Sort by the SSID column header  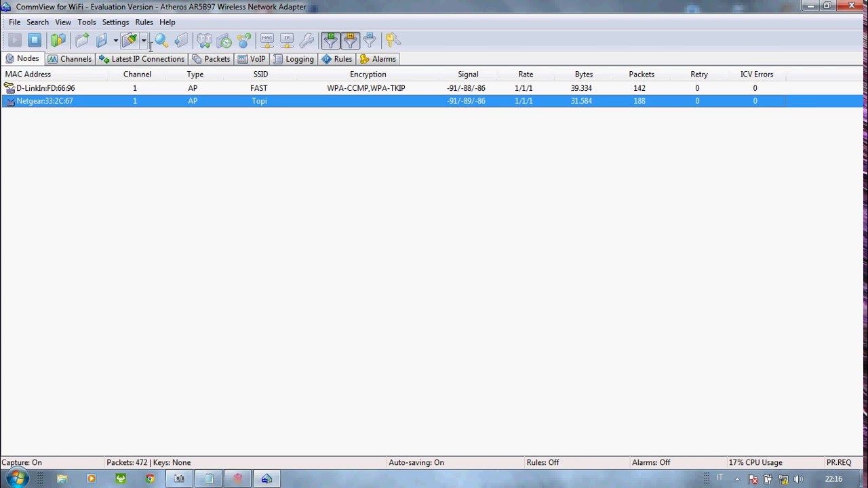[260, 75]
